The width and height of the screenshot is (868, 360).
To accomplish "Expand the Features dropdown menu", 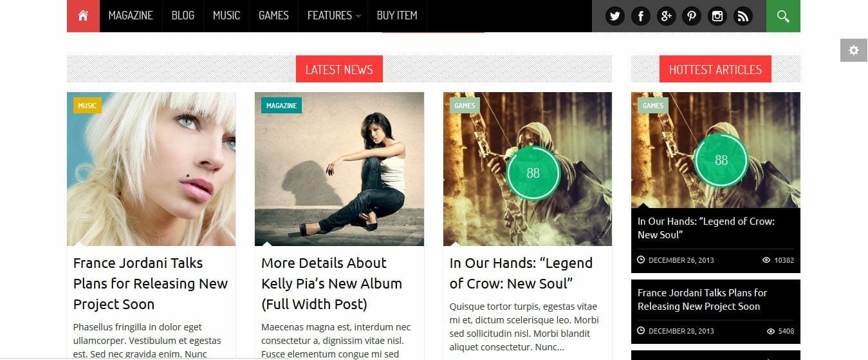I will [x=334, y=15].
